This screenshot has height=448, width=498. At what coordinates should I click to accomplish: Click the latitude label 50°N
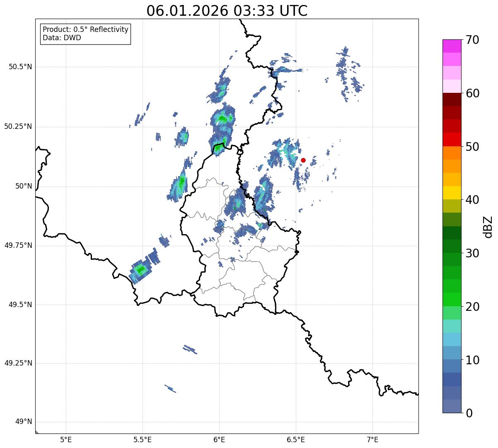pos(24,186)
